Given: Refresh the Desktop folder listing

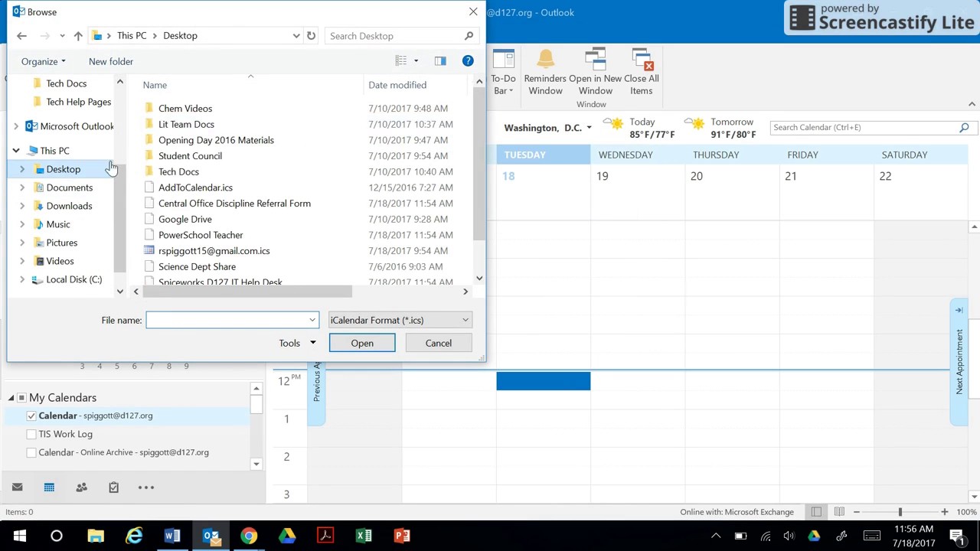Looking at the screenshot, I should (311, 36).
